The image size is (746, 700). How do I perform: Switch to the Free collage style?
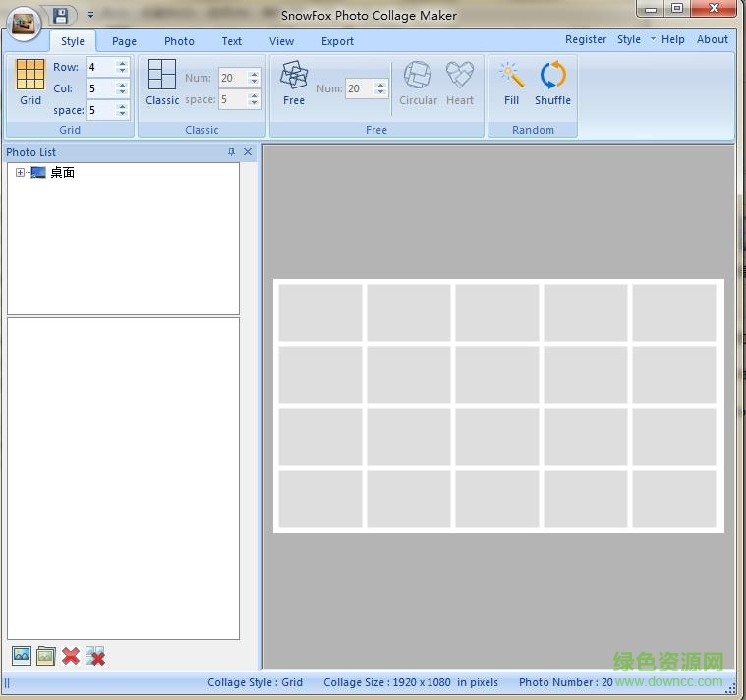[294, 82]
